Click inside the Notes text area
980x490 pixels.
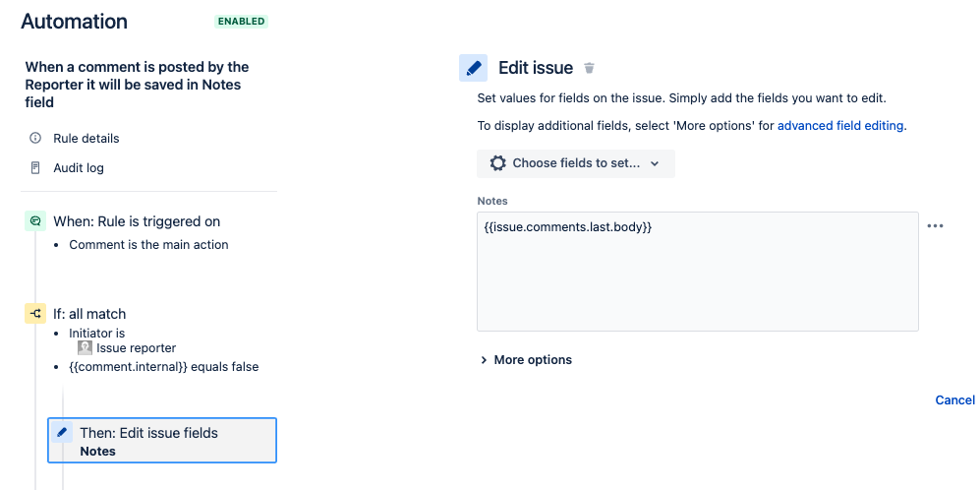point(698,272)
